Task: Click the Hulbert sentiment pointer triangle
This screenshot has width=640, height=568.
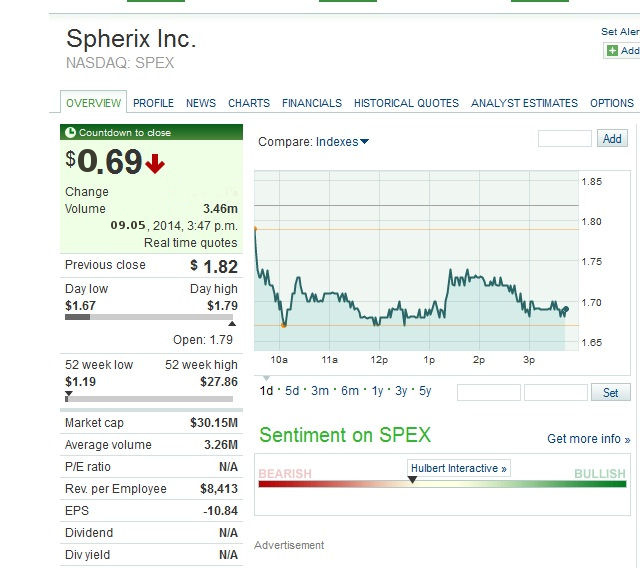Action: (x=412, y=480)
